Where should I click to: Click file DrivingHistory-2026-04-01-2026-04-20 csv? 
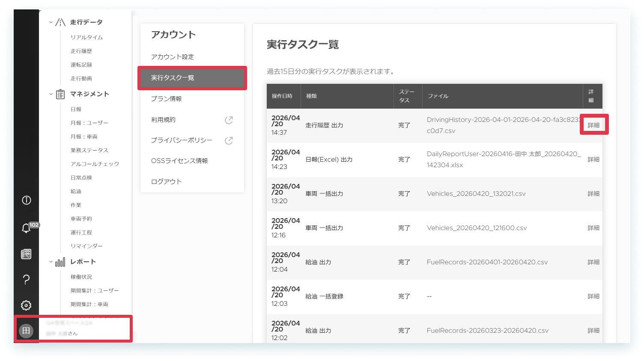pyautogui.click(x=504, y=125)
